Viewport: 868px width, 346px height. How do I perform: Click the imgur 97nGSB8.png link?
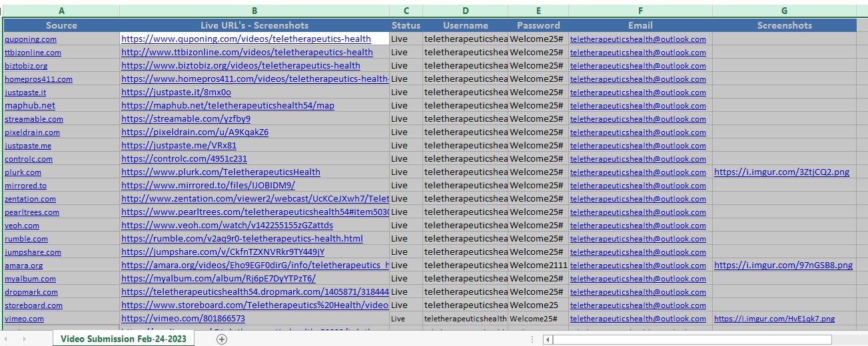(x=783, y=265)
